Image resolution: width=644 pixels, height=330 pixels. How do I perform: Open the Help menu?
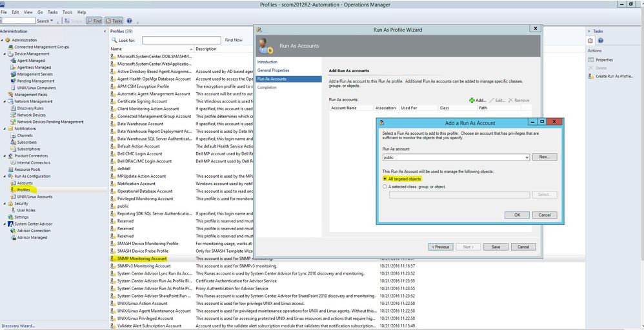point(82,12)
